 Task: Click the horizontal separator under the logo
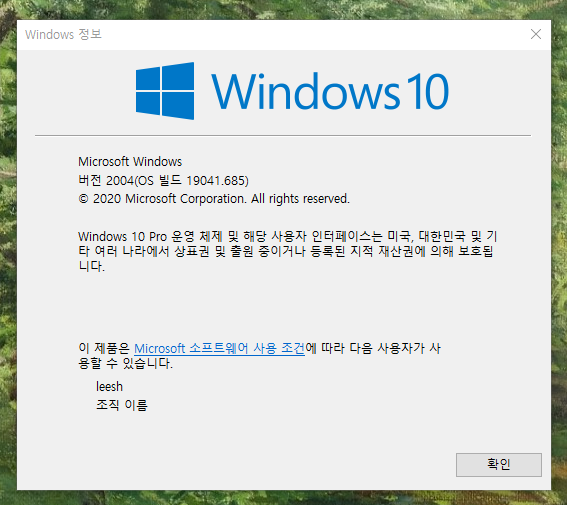pyautogui.click(x=283, y=136)
